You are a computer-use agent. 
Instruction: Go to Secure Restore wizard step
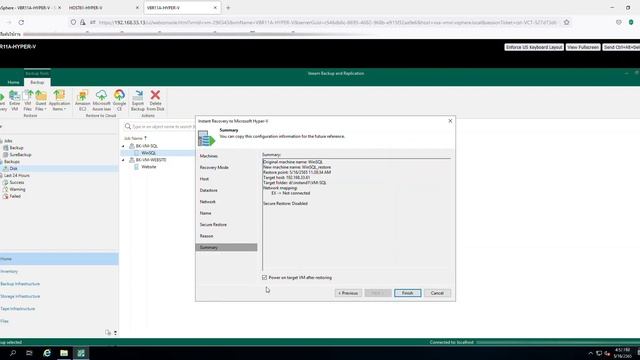click(x=213, y=224)
